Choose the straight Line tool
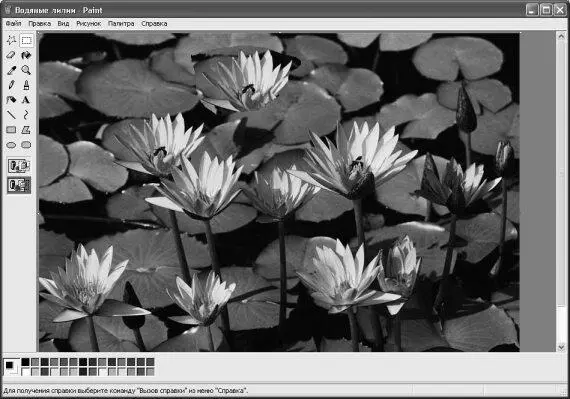The height and width of the screenshot is (399, 570). 11,115
